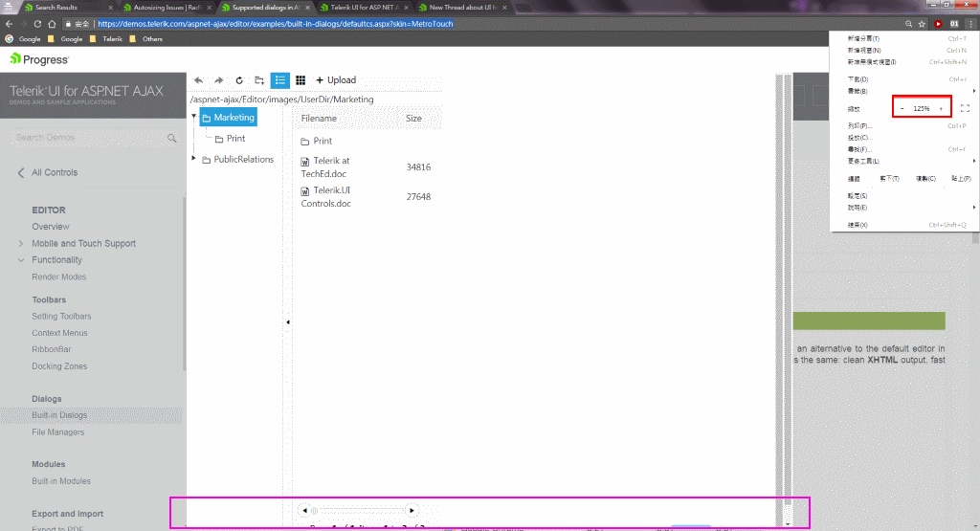Collapse the Functionality section
980x531 pixels.
pos(21,260)
